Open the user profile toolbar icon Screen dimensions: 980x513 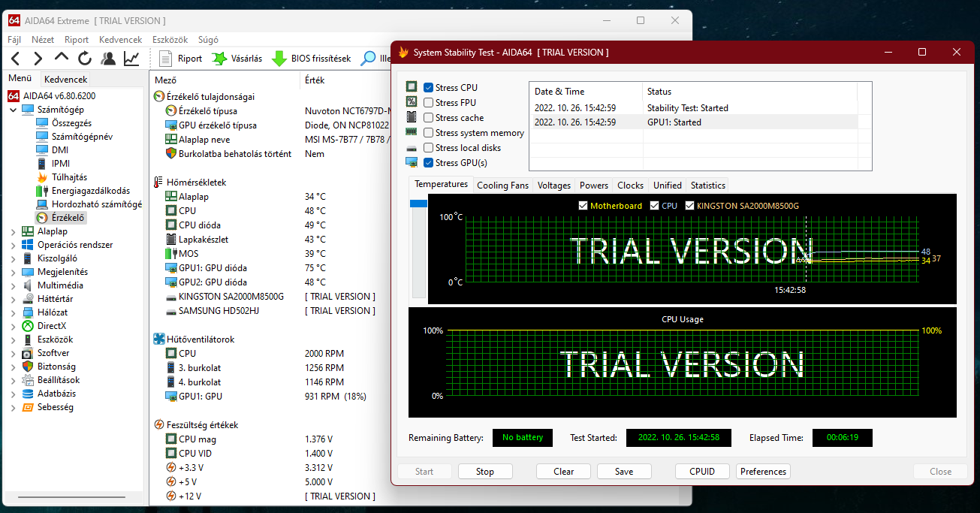pos(108,58)
